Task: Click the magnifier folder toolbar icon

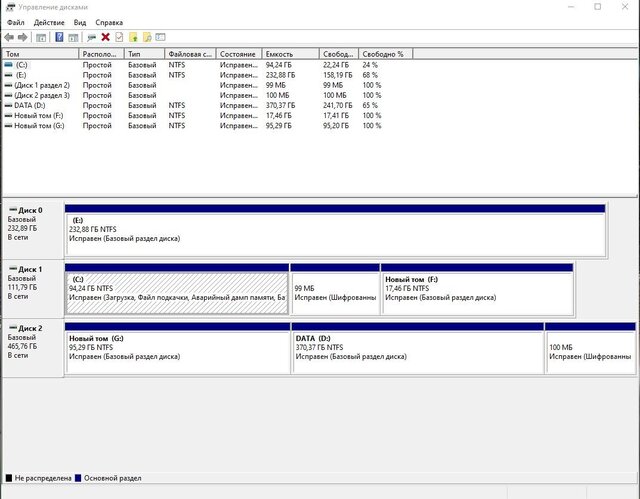Action: pos(146,37)
